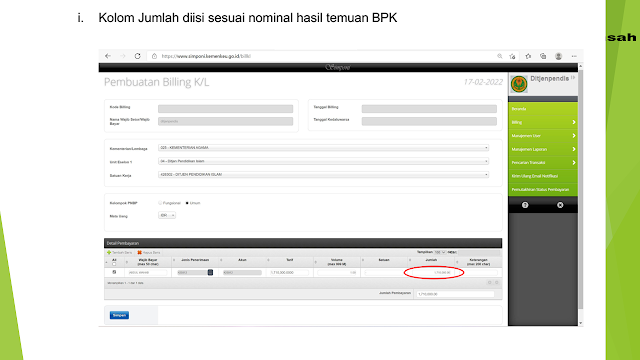The image size is (640, 360).
Task: Open the browser profile avatar
Action: click(558, 56)
